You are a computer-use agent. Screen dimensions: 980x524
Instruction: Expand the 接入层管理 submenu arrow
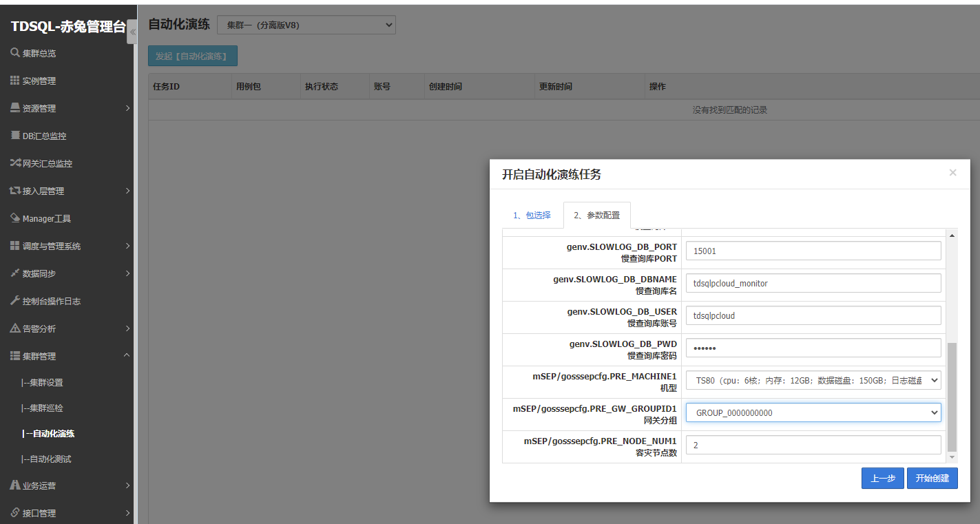point(127,191)
